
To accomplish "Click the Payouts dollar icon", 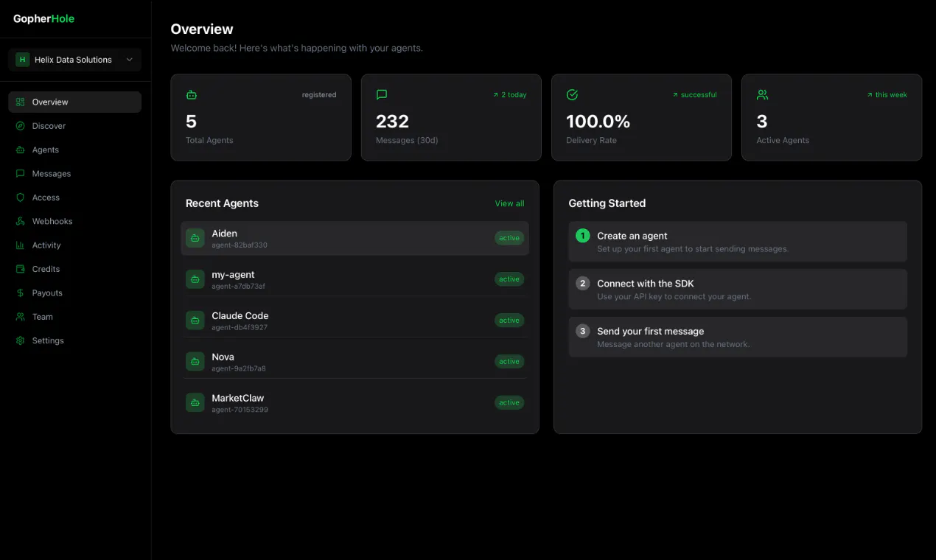I will tap(20, 293).
